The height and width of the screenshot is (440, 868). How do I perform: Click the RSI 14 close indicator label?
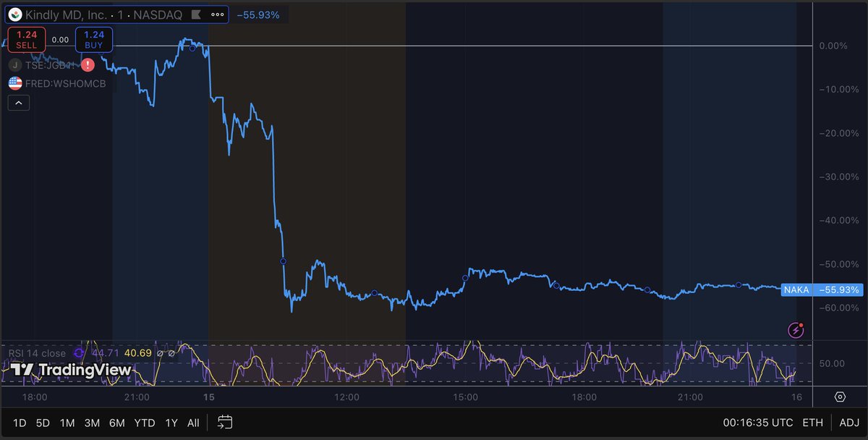[37, 353]
